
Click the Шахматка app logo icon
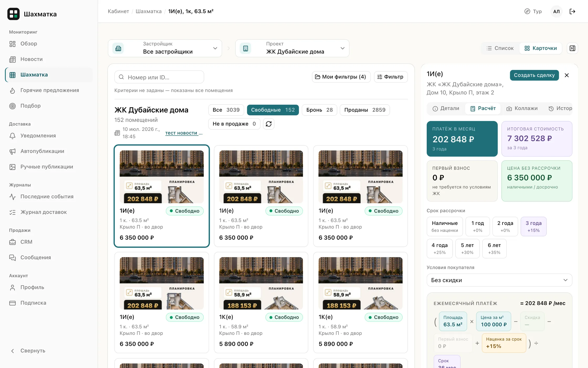[x=13, y=14]
